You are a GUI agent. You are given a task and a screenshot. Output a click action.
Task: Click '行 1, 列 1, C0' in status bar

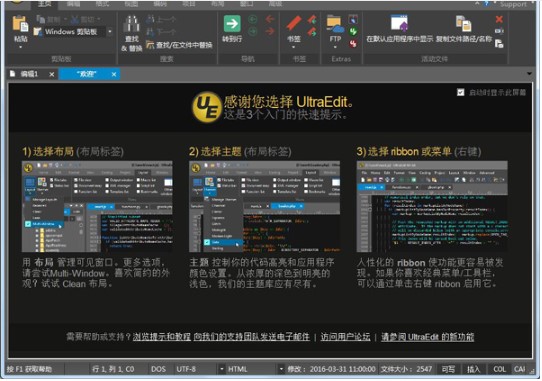113,369
